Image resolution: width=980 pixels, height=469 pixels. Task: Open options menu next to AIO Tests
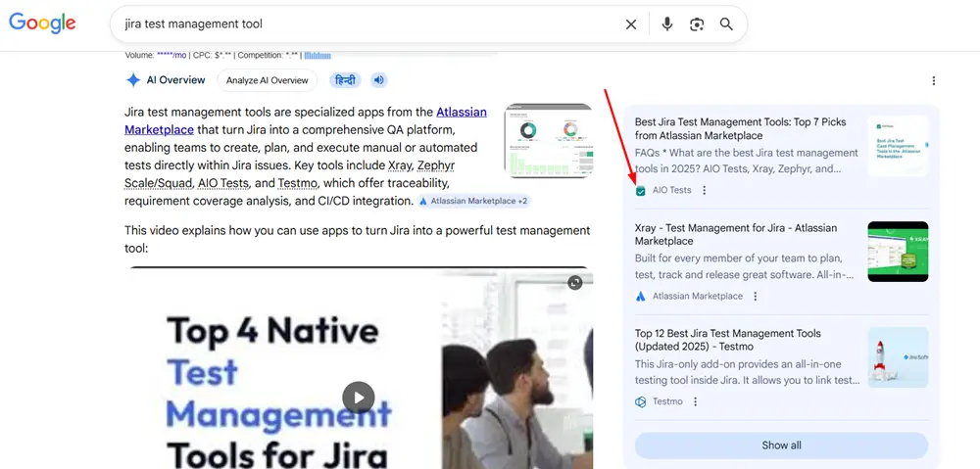coord(705,190)
